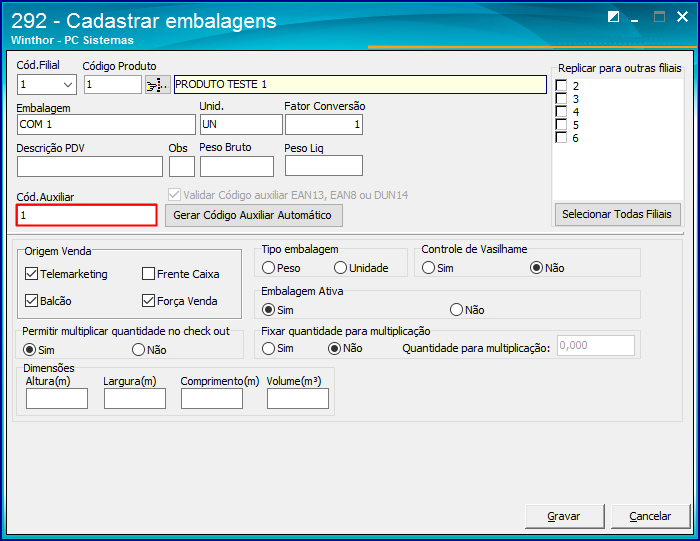Click Gerar Código Auxiliar Automático button
This screenshot has width=700, height=541.
tap(254, 215)
